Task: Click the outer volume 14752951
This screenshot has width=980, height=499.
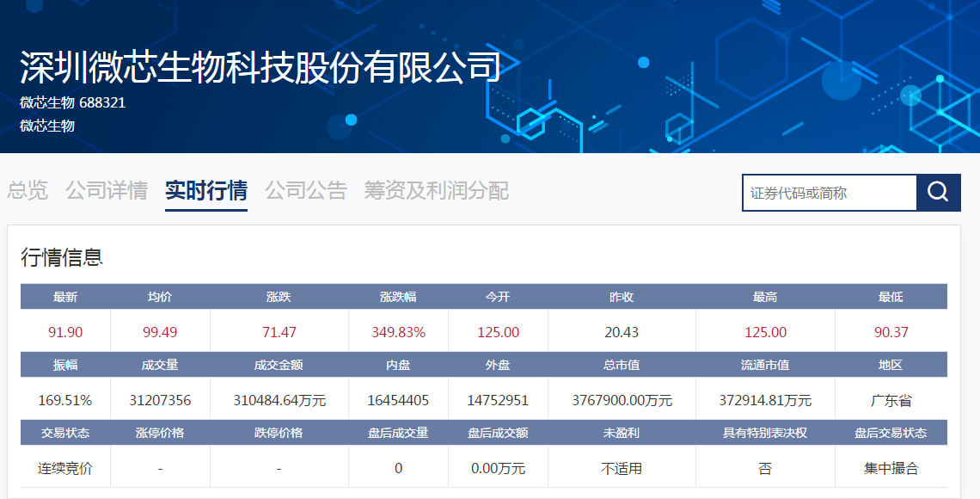Action: click(x=498, y=400)
